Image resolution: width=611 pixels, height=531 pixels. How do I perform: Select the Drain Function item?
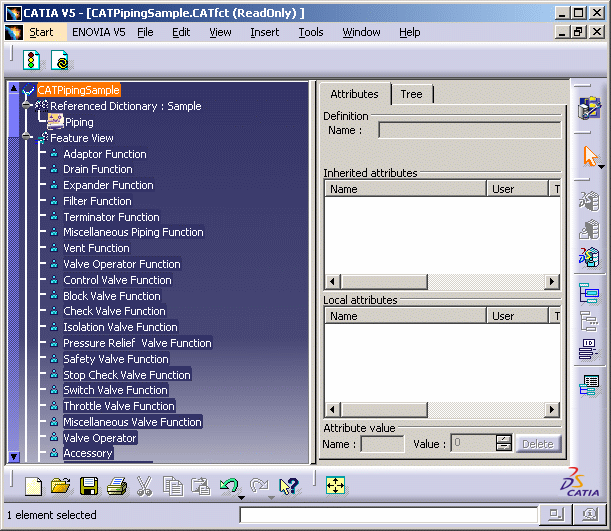coord(98,169)
